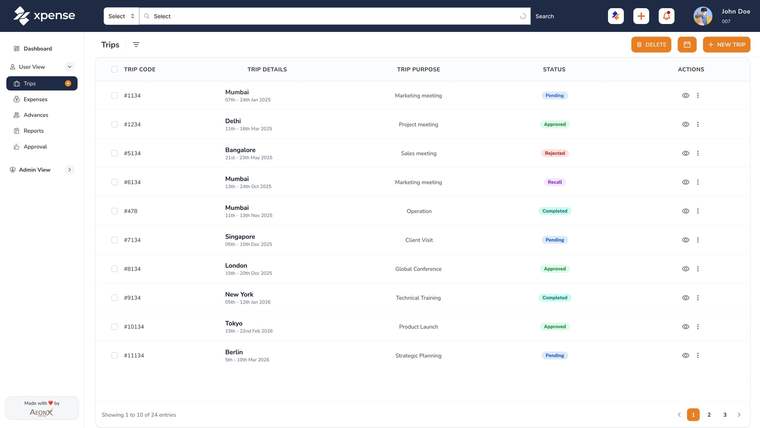Check the box for trip #478
This screenshot has width=760, height=428.
pyautogui.click(x=114, y=211)
